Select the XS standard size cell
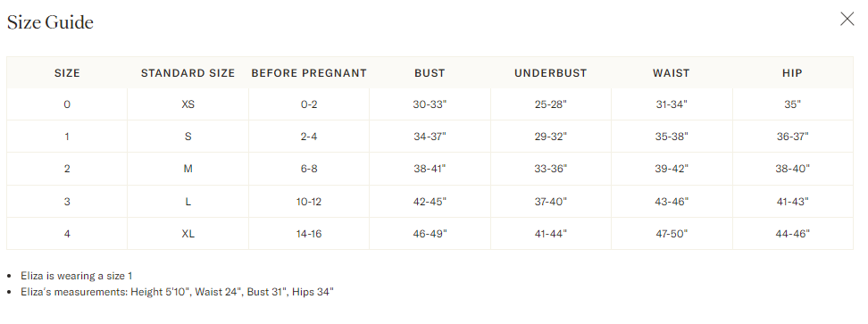 [188, 104]
